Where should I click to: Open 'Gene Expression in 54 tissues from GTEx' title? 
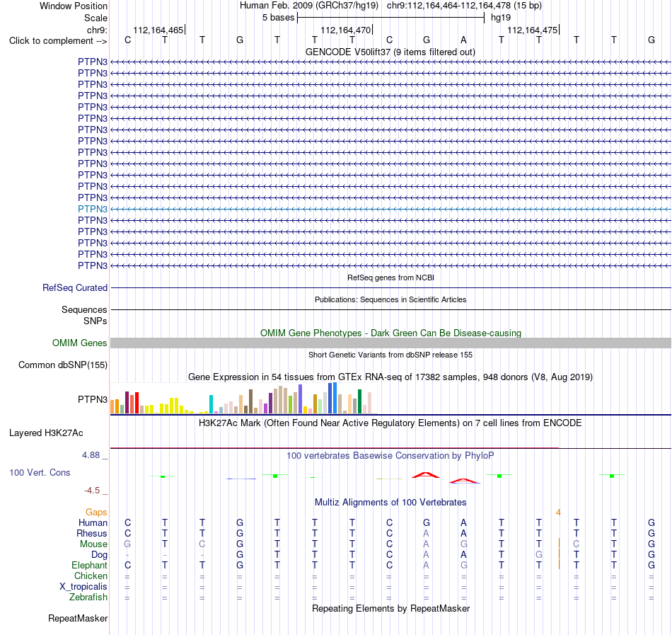(x=390, y=377)
